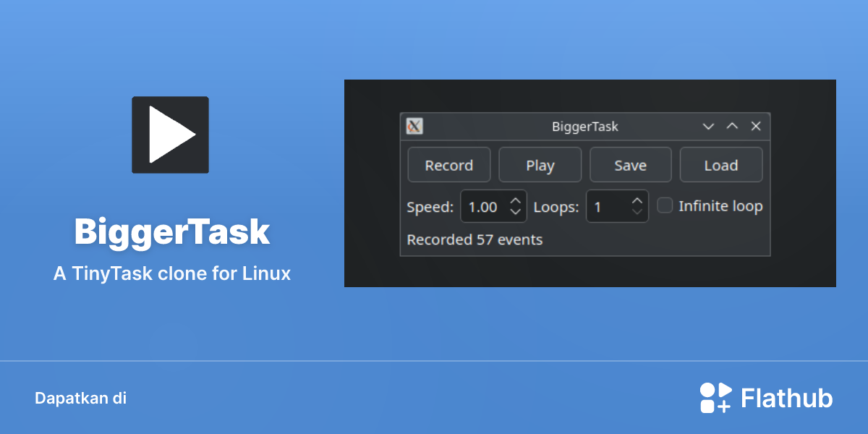Click the BiggerTask window title bar icon
The image size is (868, 434).
coord(414,126)
